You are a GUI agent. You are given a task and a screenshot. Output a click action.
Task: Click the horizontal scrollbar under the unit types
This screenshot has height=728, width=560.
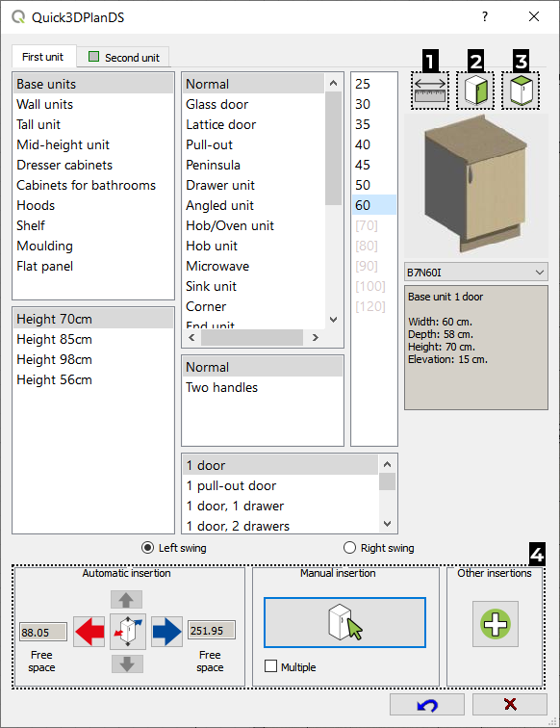click(253, 338)
